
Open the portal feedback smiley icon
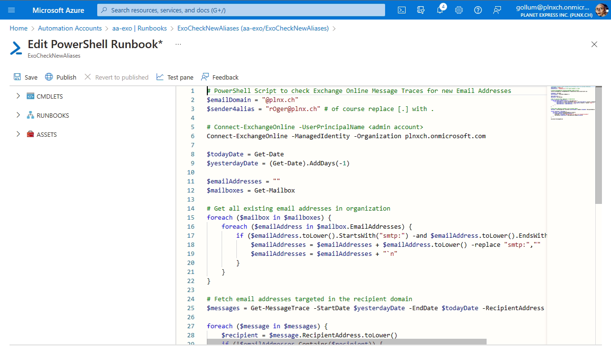[x=497, y=10]
